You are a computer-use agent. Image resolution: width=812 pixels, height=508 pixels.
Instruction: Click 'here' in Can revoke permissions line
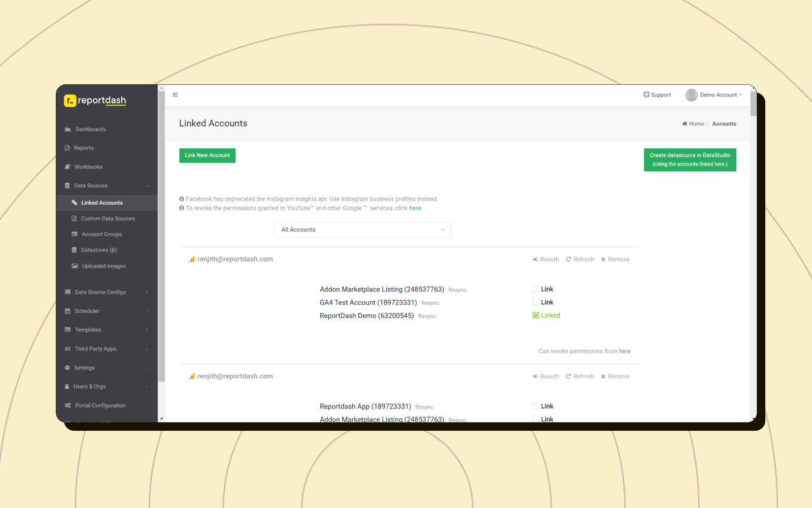[x=625, y=351]
